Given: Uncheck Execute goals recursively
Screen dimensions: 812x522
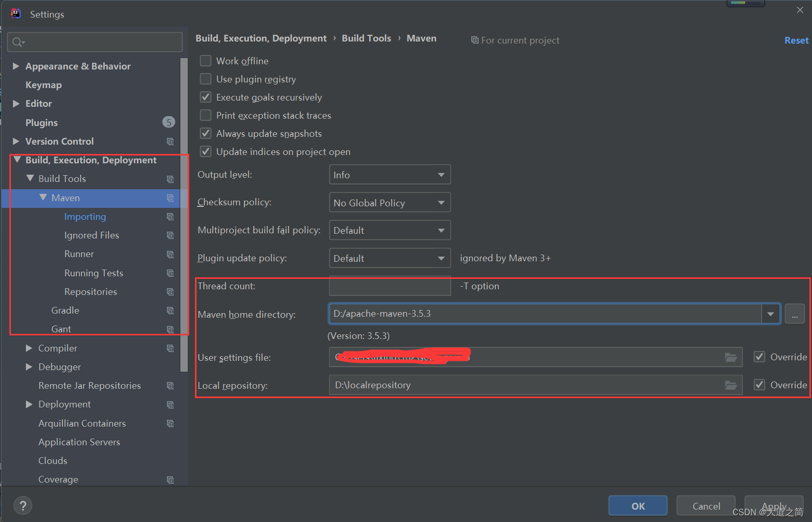Looking at the screenshot, I should 206,97.
